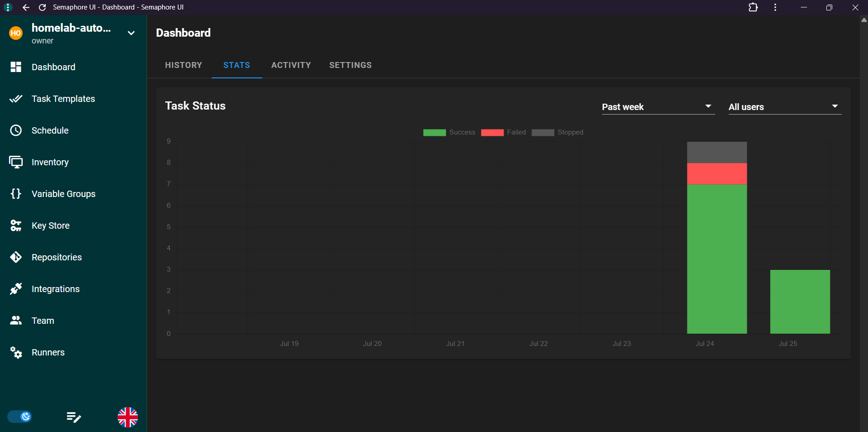Reload the page with refresh icon

pos(43,7)
